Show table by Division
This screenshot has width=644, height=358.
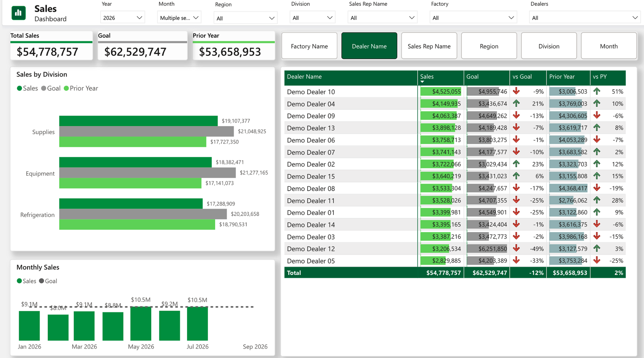(549, 46)
